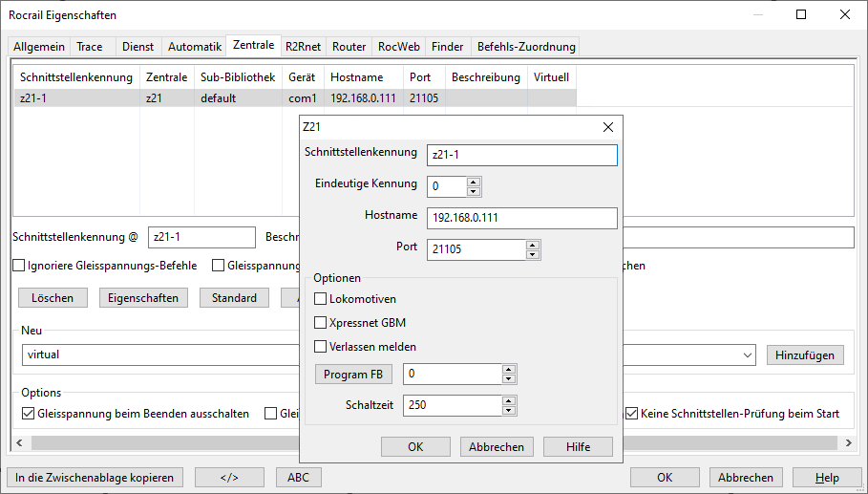Open the RocWeb tab
The width and height of the screenshot is (868, 494).
click(x=398, y=46)
